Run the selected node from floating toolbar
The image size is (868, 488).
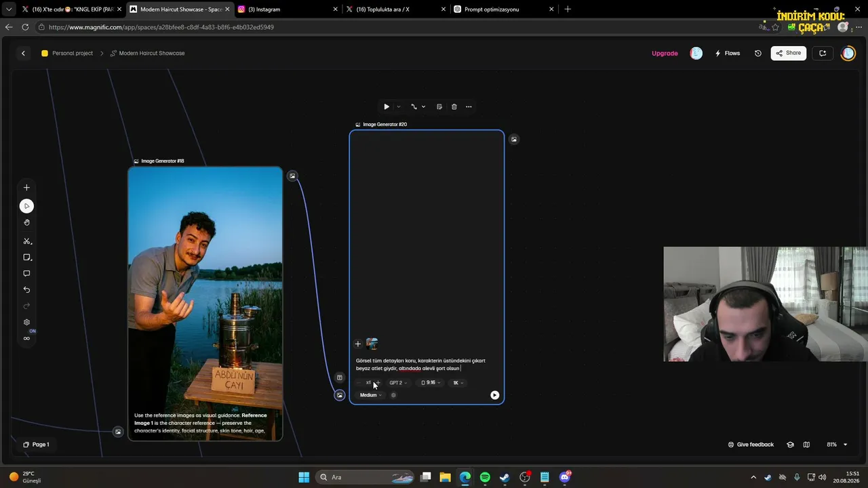(x=387, y=106)
